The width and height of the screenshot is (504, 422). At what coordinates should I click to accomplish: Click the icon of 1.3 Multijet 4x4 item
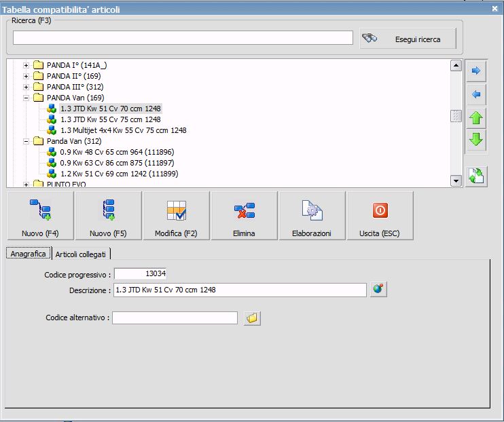click(52, 130)
